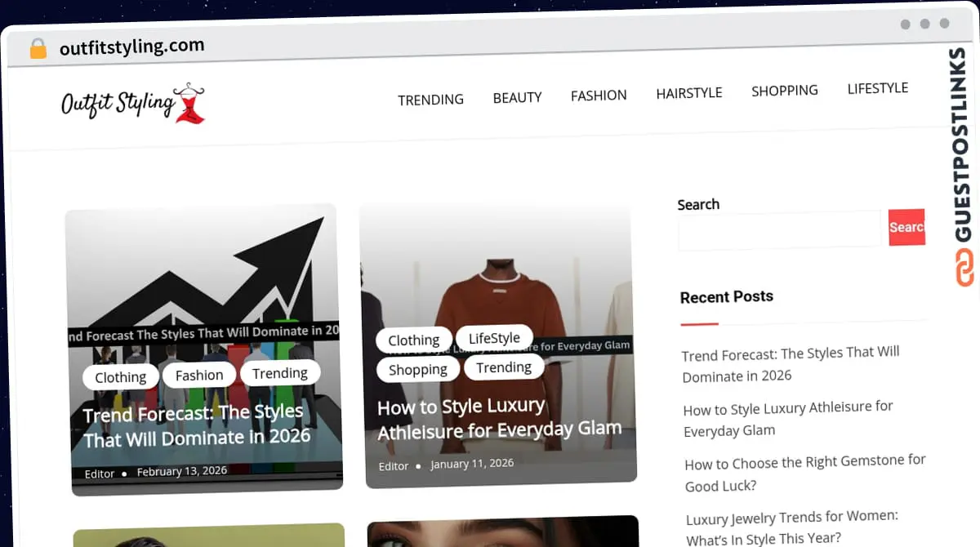Select the Shopping menu item
Image resolution: width=980 pixels, height=547 pixels.
coord(784,91)
